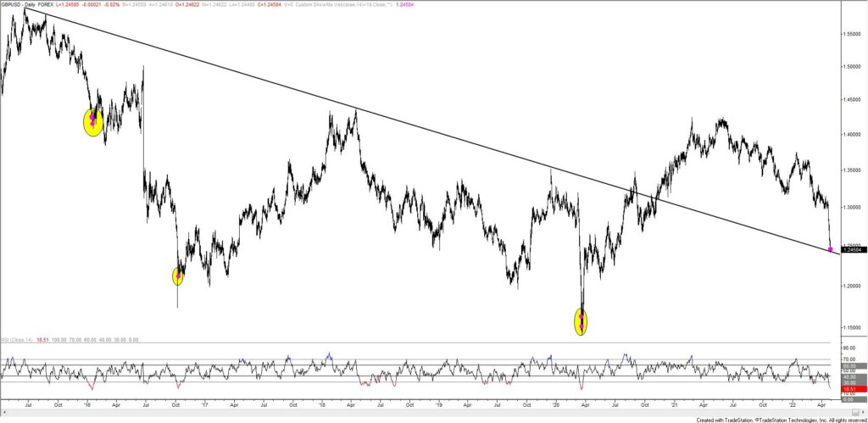Click the gray 40.00 RSI level tag
868x423 pixels.
(x=854, y=376)
